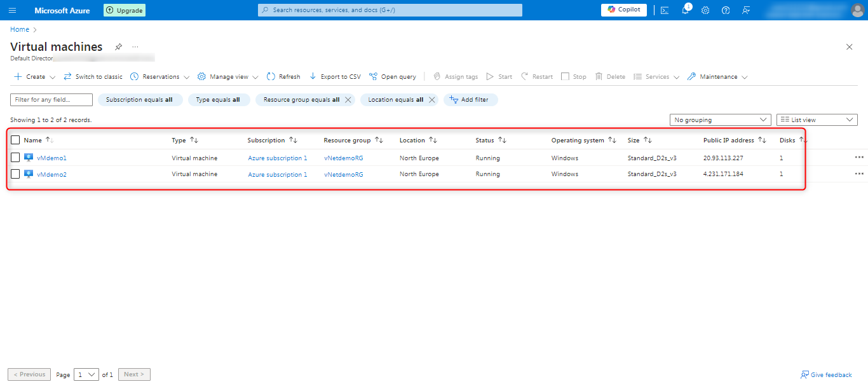Open the page number dropdown
The height and width of the screenshot is (391, 868).
click(86, 374)
